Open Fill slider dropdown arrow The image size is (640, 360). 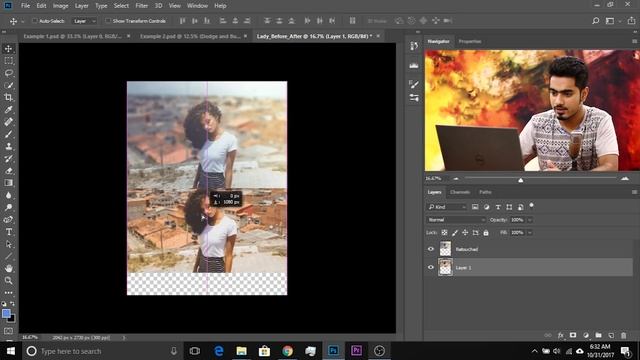[530, 233]
